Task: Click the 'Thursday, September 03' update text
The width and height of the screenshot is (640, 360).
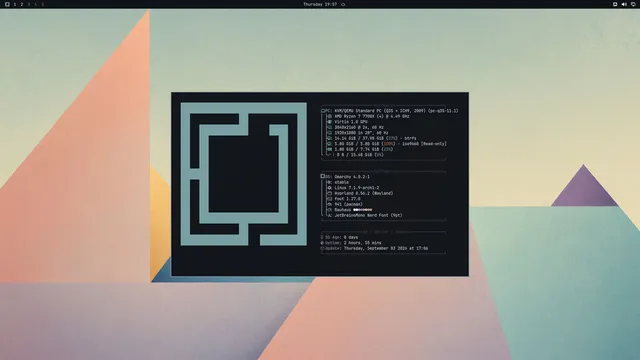Action: pyautogui.click(x=371, y=248)
